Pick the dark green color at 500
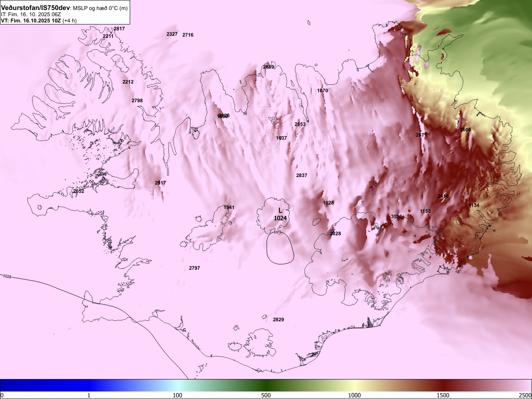This screenshot has width=532, height=399. click(266, 385)
